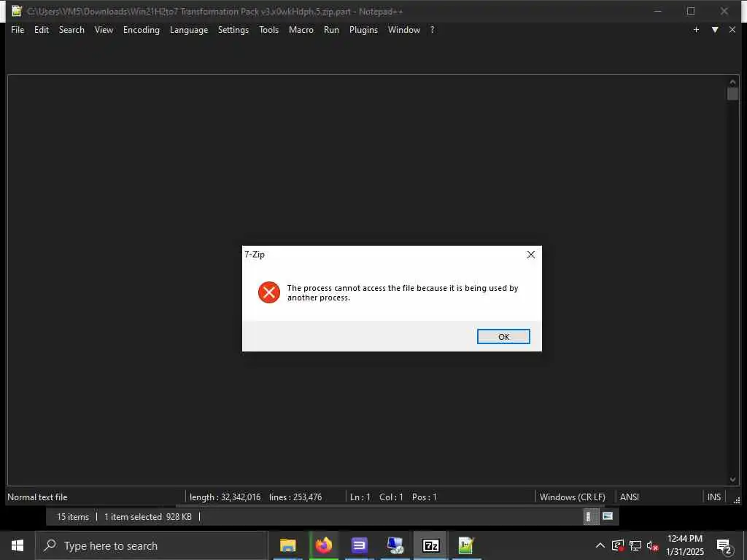Viewport: 747px width, 560px height.
Task: Open the Run menu
Action: tap(331, 29)
